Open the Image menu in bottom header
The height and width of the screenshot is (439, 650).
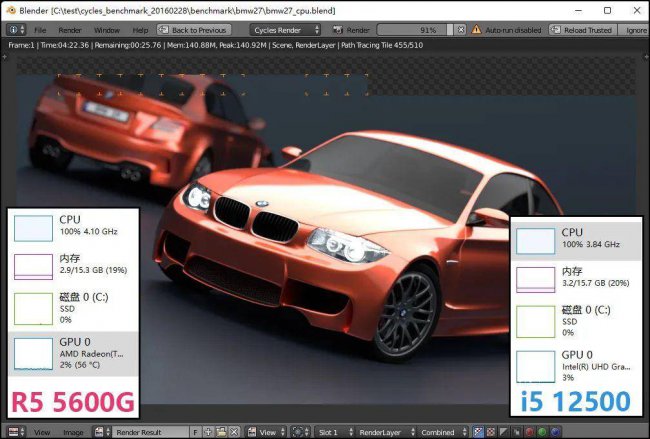pos(73,432)
